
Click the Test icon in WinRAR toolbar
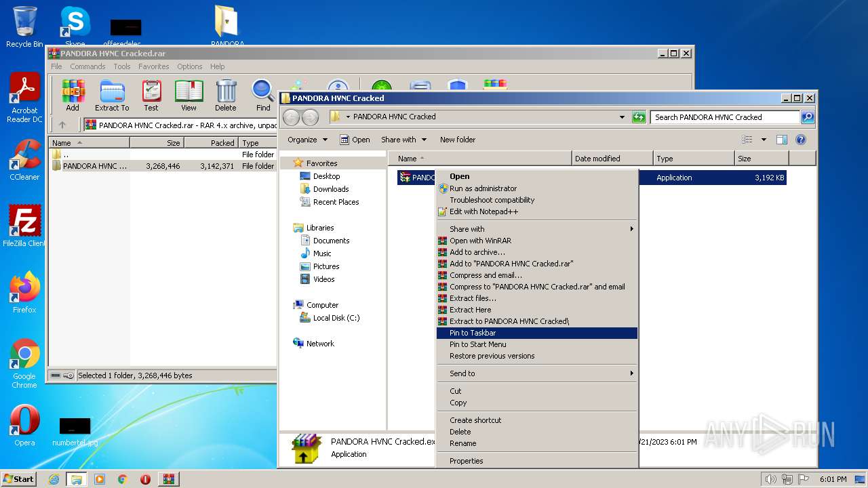click(x=151, y=96)
